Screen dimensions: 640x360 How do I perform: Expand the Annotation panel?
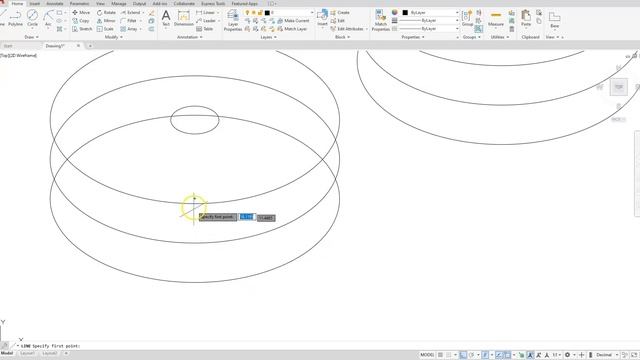[x=190, y=37]
